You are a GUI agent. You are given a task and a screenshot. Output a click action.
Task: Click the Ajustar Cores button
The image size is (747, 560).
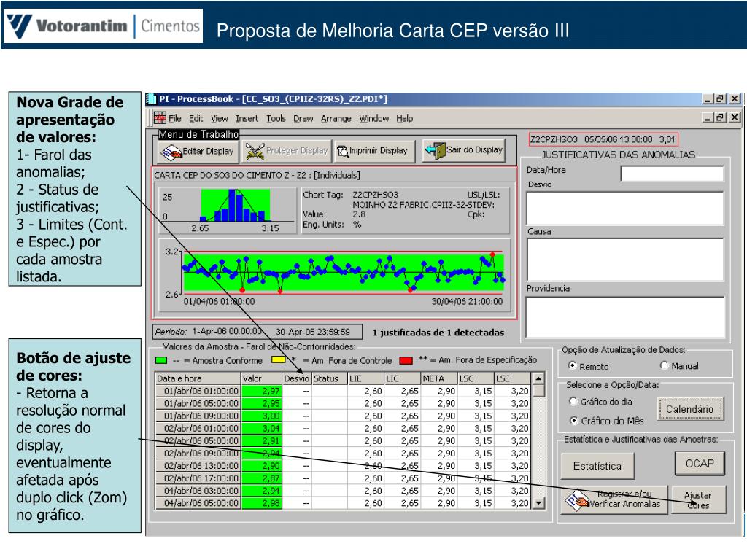point(698,500)
